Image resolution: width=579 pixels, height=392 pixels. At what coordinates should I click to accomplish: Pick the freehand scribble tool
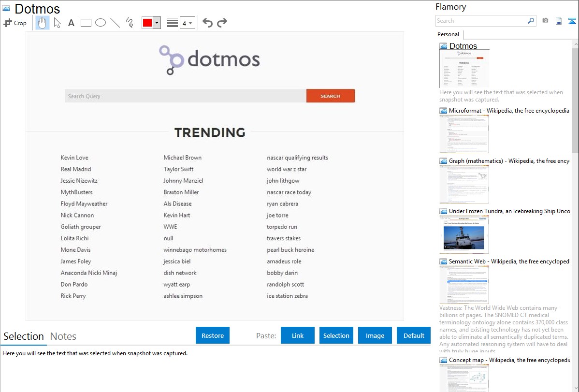[130, 23]
